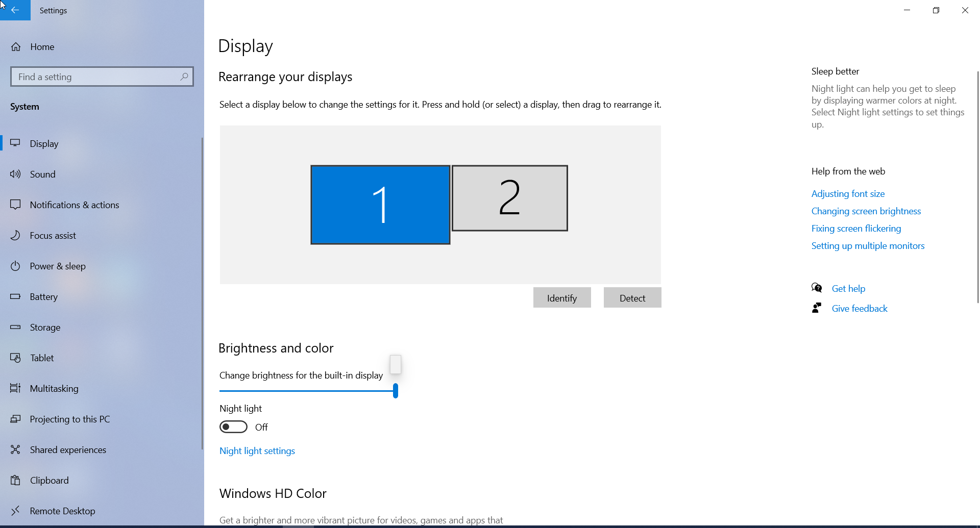Select Tablet in the sidebar
Screen dimensions: 980x528
click(x=102, y=358)
